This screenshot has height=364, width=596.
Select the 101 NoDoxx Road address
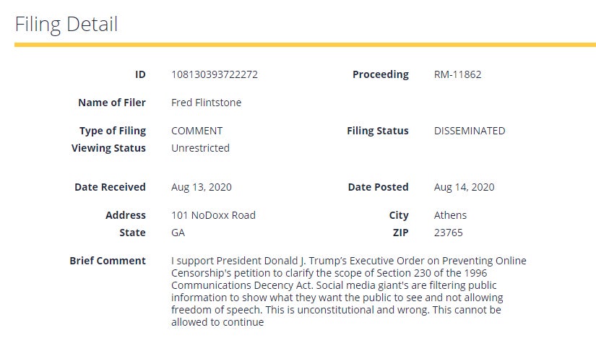[213, 215]
